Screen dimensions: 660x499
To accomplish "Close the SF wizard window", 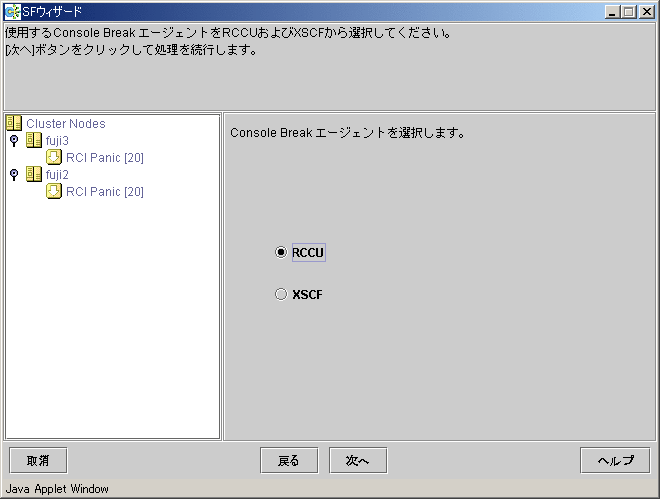I will (646, 12).
